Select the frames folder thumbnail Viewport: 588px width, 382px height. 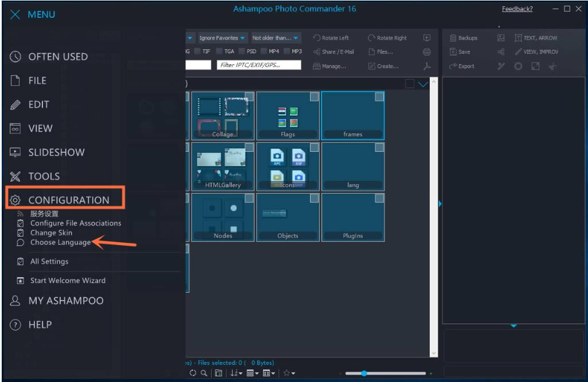[x=353, y=116]
